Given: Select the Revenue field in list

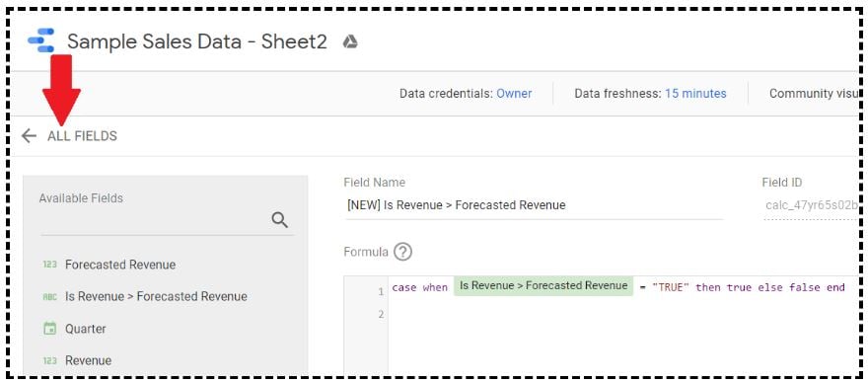Looking at the screenshot, I should [88, 361].
